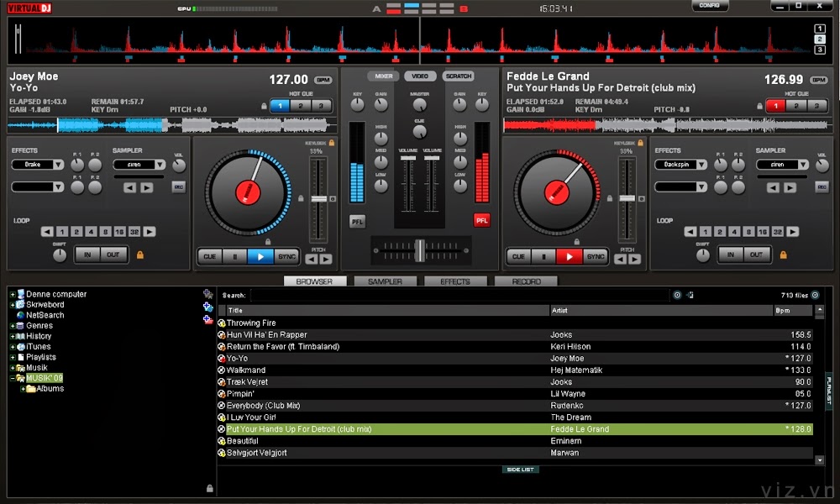Click left sampler REC button
Image resolution: width=840 pixels, height=504 pixels.
coord(179,187)
